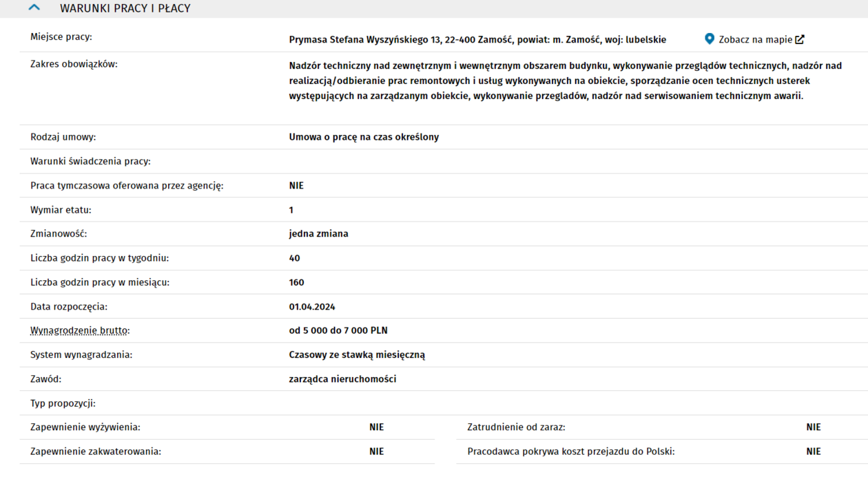Click the Miejsce pracy label

pyautogui.click(x=61, y=36)
